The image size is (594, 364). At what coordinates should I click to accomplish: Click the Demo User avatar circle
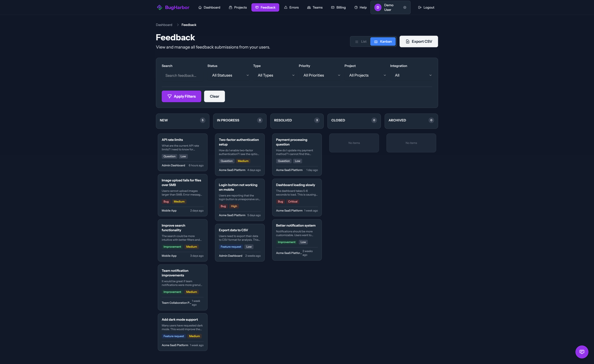click(x=378, y=7)
